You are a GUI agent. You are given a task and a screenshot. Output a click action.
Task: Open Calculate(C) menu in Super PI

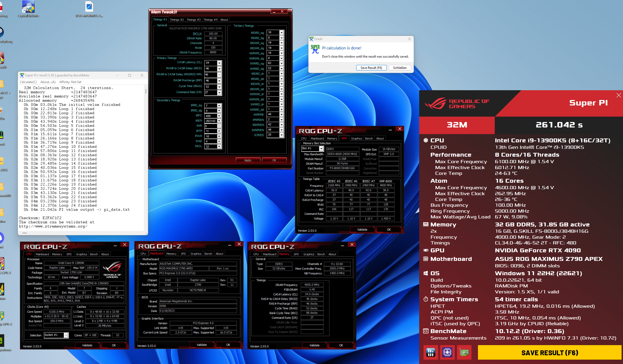tap(28, 82)
